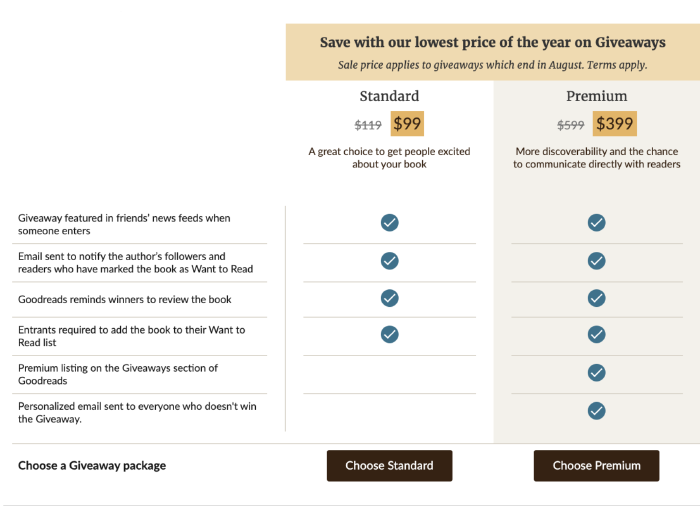The image size is (700, 506).
Task: Click the "Choose a Giveaway package" label
Action: pos(92,465)
